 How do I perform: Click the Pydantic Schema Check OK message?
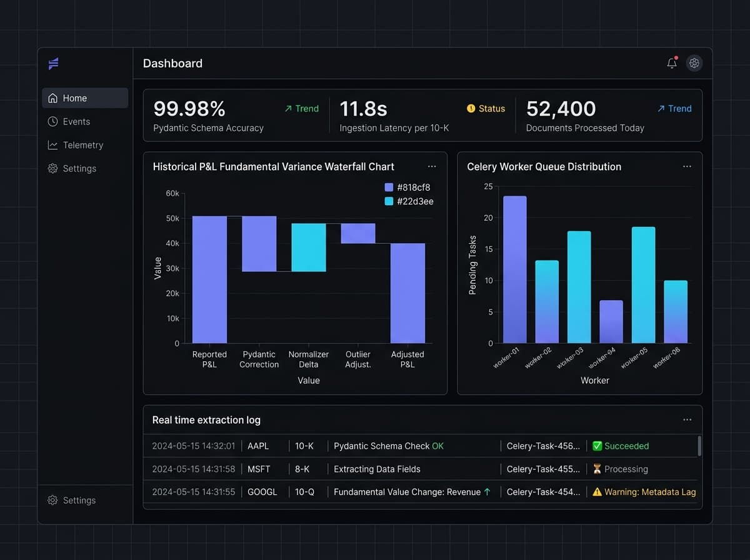point(389,446)
